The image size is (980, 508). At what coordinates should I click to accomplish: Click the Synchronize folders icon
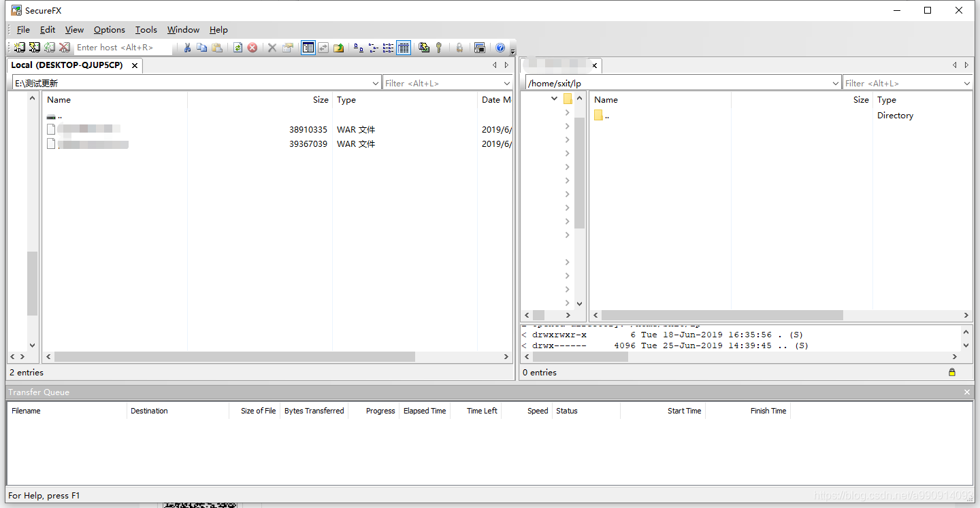point(424,48)
